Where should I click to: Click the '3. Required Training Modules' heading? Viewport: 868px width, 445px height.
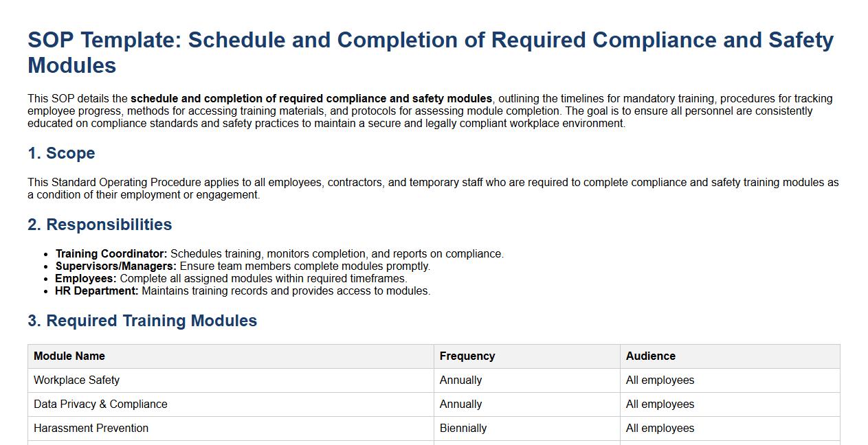tap(142, 321)
